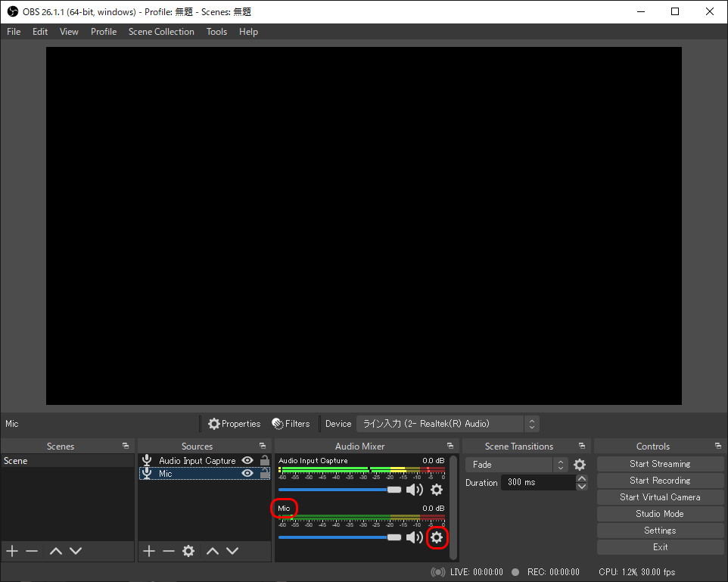
Task: Hide the Audio Input Capture source
Action: pos(247,460)
